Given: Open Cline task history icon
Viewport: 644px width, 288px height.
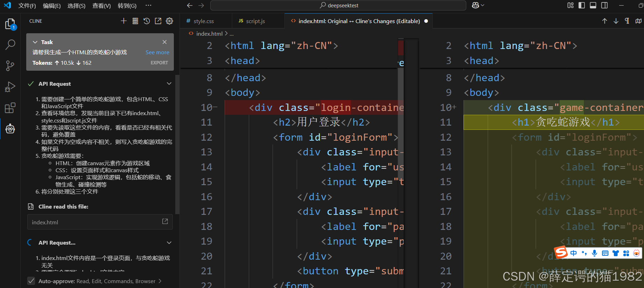Looking at the screenshot, I should tap(147, 21).
